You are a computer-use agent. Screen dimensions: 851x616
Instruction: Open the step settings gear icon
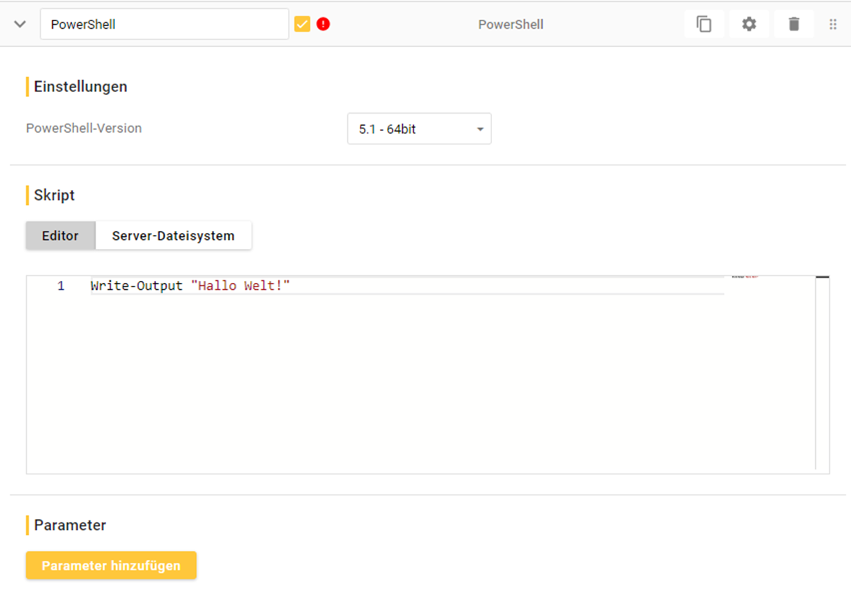(749, 24)
